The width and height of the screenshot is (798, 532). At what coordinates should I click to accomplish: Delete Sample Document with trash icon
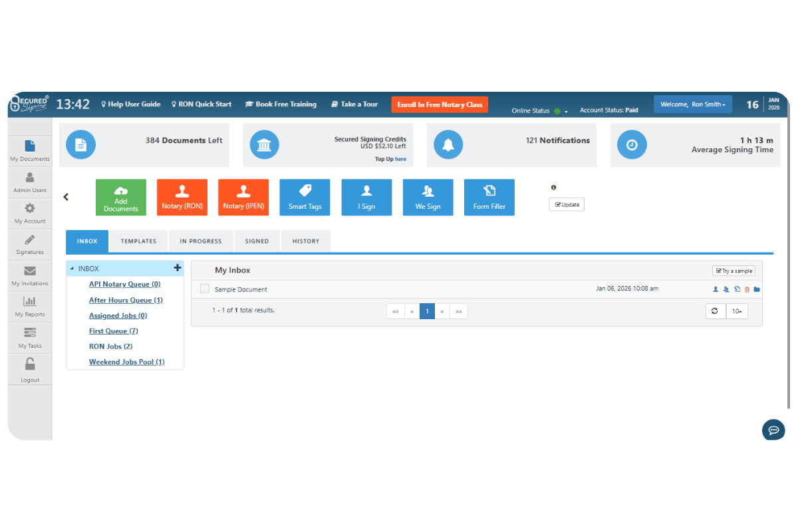click(x=747, y=289)
